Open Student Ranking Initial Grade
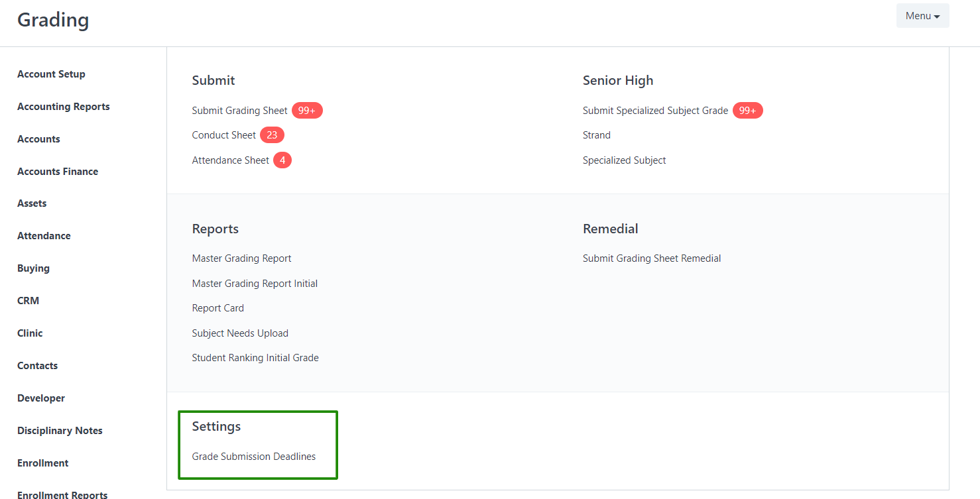Image resolution: width=980 pixels, height=499 pixels. 255,358
